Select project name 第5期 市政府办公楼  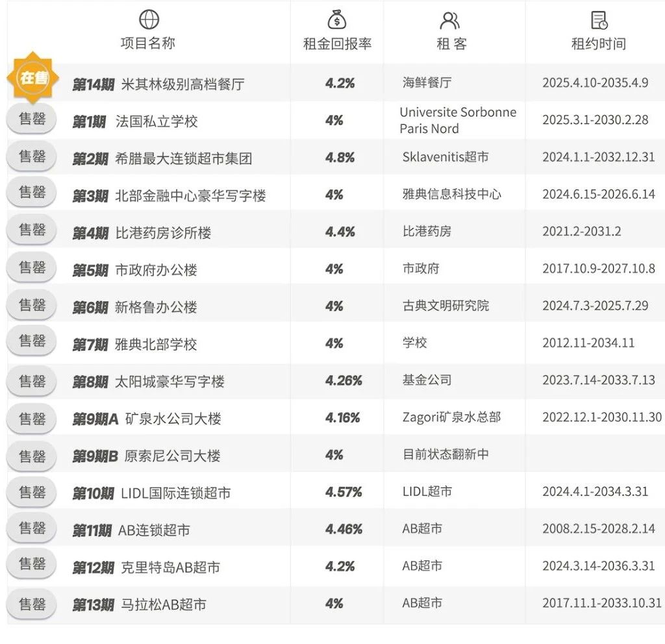[x=135, y=270]
